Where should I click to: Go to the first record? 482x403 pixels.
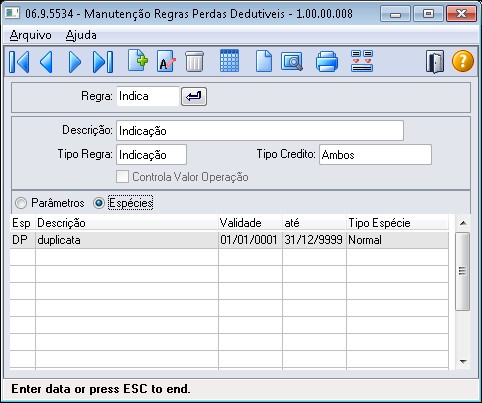pyautogui.click(x=19, y=62)
